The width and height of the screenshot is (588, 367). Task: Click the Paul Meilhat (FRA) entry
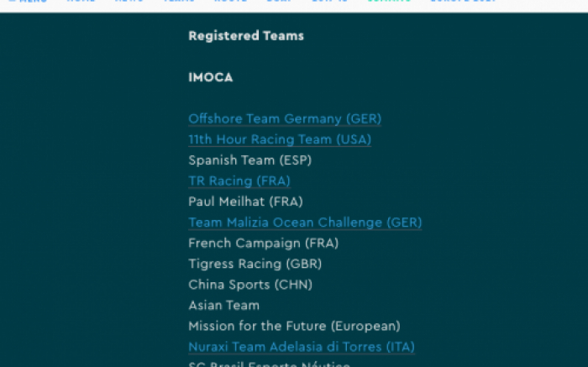tap(245, 202)
